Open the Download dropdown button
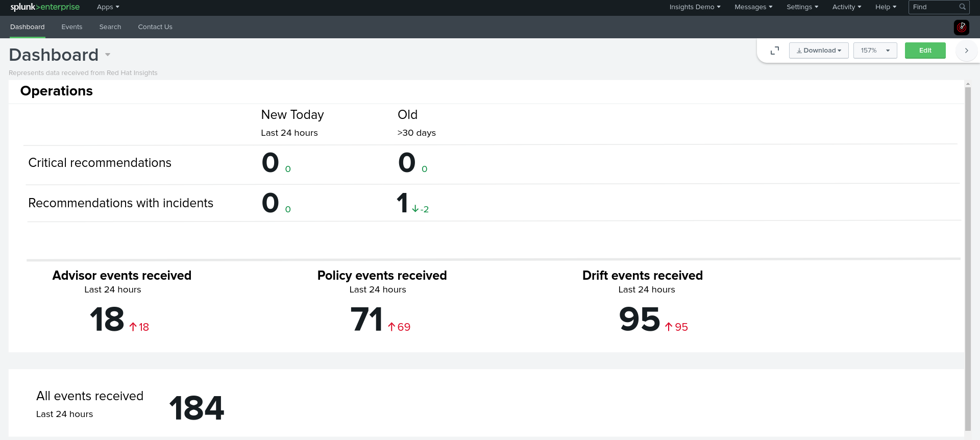 click(x=819, y=51)
